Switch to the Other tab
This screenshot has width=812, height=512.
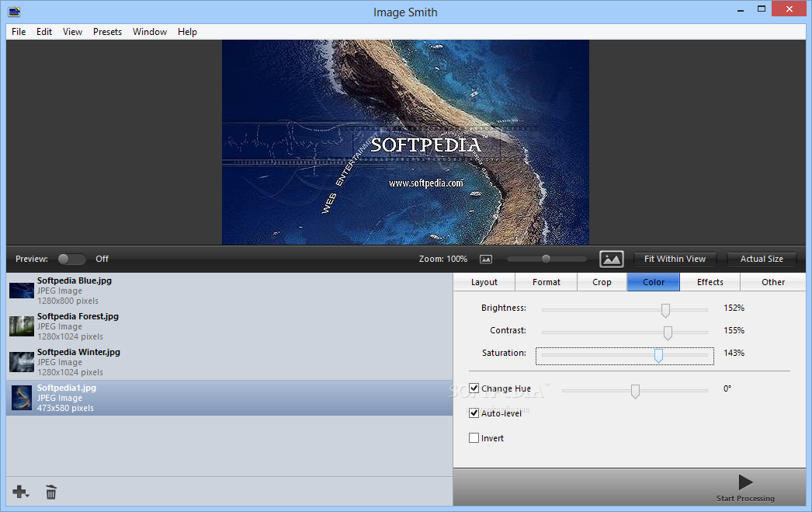click(x=773, y=282)
